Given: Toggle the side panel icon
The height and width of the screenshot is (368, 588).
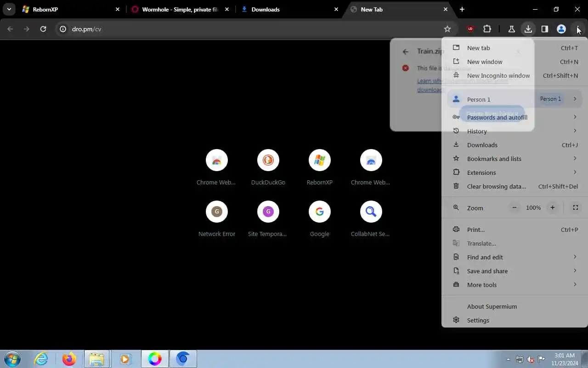Looking at the screenshot, I should coord(544,29).
